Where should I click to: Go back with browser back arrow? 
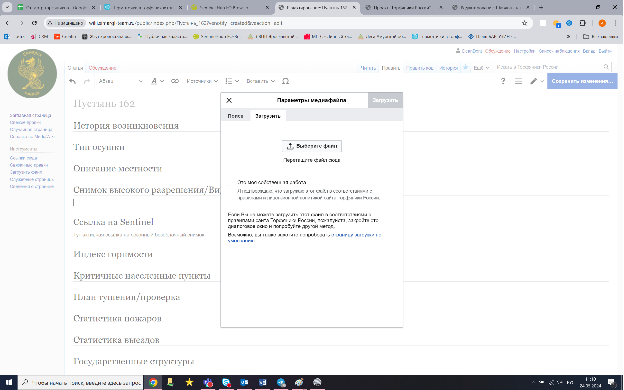pyautogui.click(x=8, y=23)
